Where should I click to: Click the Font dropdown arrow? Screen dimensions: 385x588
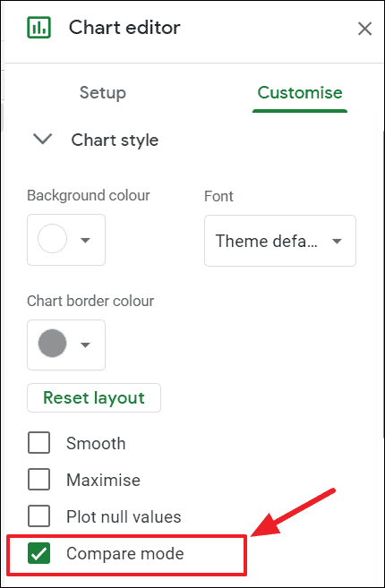337,241
